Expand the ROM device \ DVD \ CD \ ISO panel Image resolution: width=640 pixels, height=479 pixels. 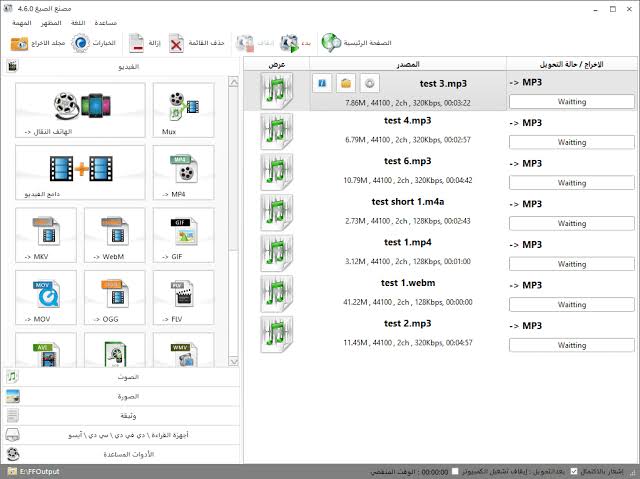tap(122, 435)
